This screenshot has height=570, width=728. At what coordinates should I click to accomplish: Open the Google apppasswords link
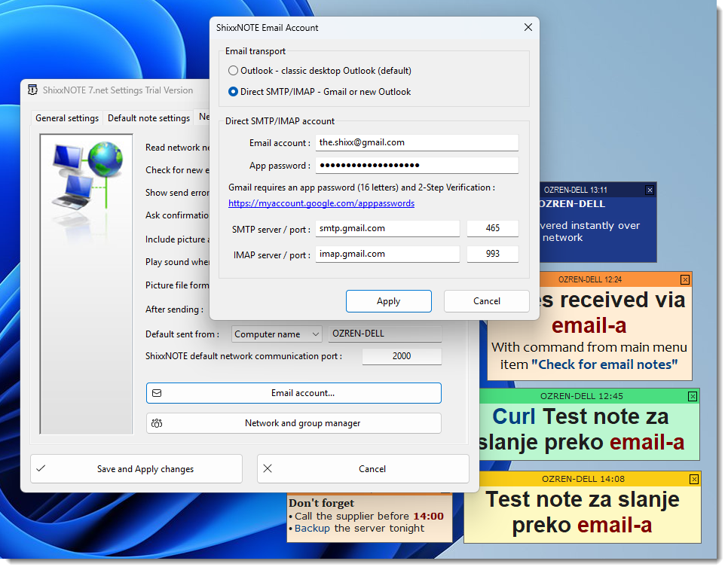(x=321, y=203)
